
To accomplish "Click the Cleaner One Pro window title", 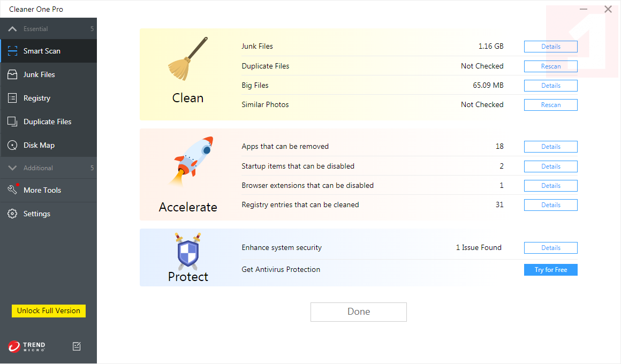I will pyautogui.click(x=36, y=9).
